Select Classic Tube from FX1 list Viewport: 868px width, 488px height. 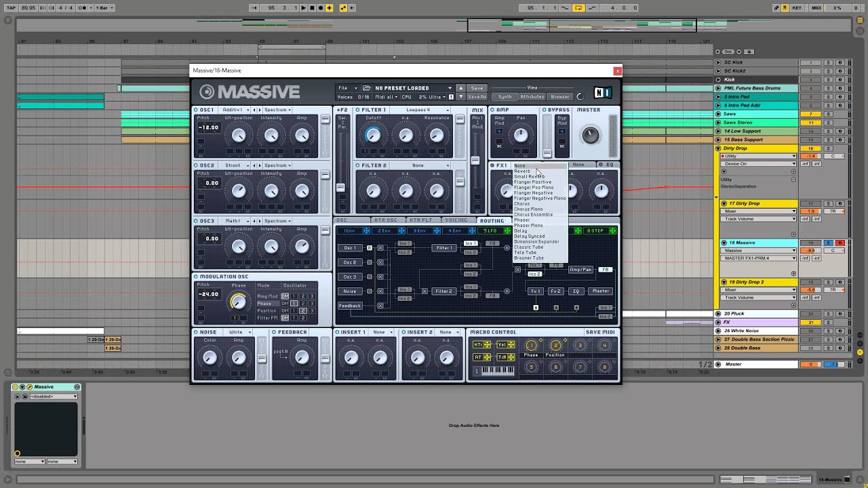pyautogui.click(x=528, y=247)
